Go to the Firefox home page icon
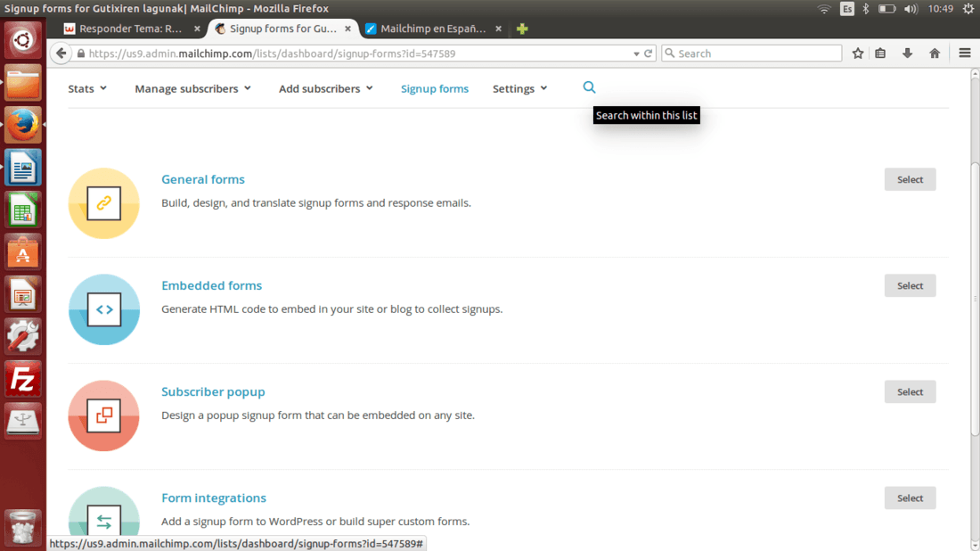This screenshot has width=980, height=551. click(935, 53)
